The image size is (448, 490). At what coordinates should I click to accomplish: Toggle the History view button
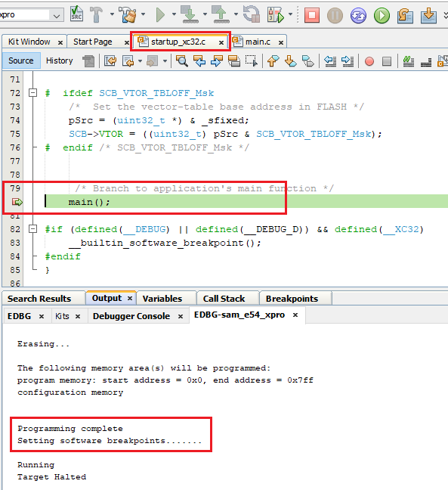tap(60, 60)
